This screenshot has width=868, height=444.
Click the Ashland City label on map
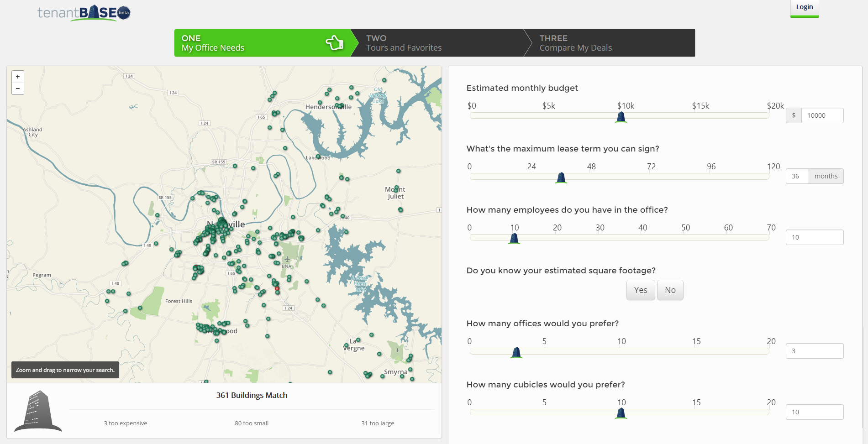coord(32,132)
